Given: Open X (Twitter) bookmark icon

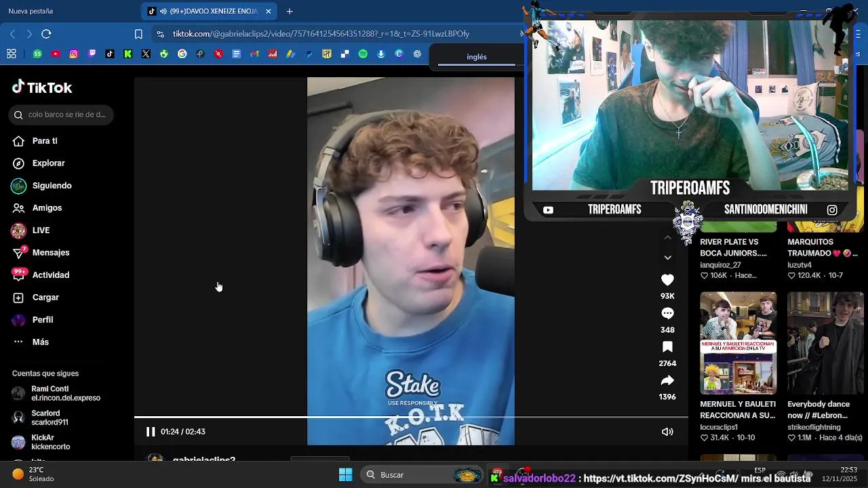Looking at the screenshot, I should (x=146, y=54).
